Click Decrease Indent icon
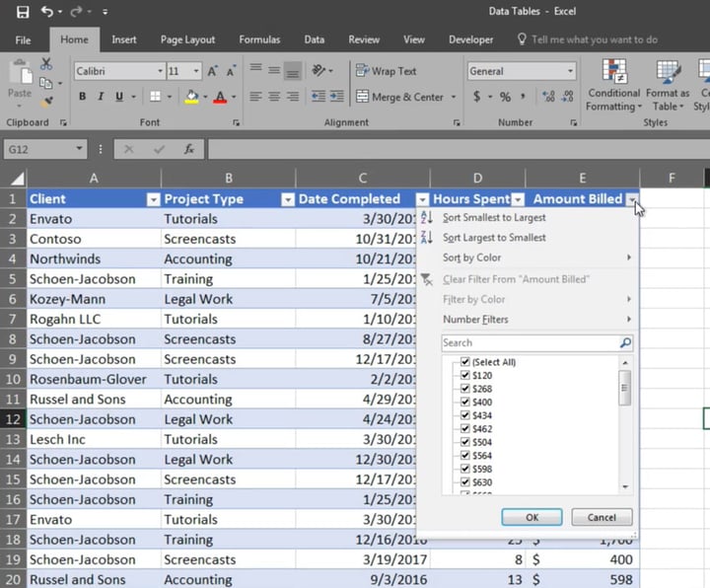This screenshot has width=710, height=588. coord(319,96)
